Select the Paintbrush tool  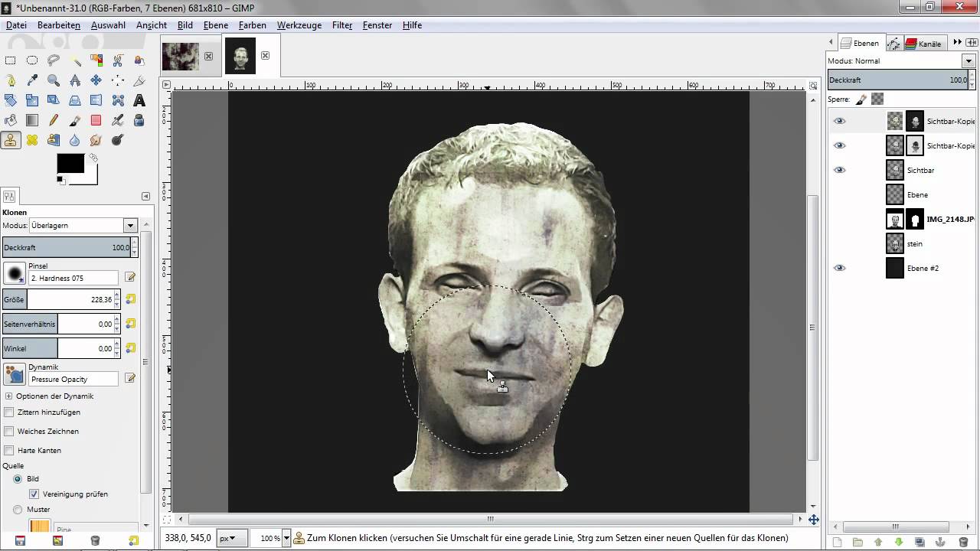coord(75,120)
